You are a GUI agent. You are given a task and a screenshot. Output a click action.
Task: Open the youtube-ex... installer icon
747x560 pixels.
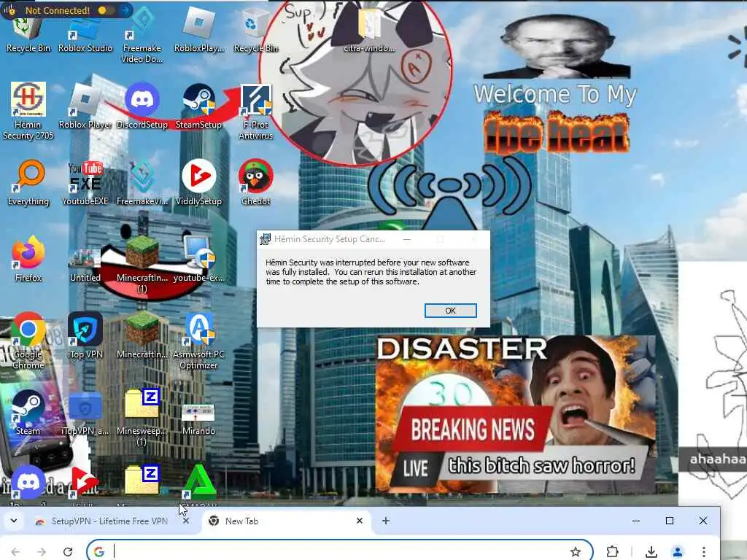(198, 259)
